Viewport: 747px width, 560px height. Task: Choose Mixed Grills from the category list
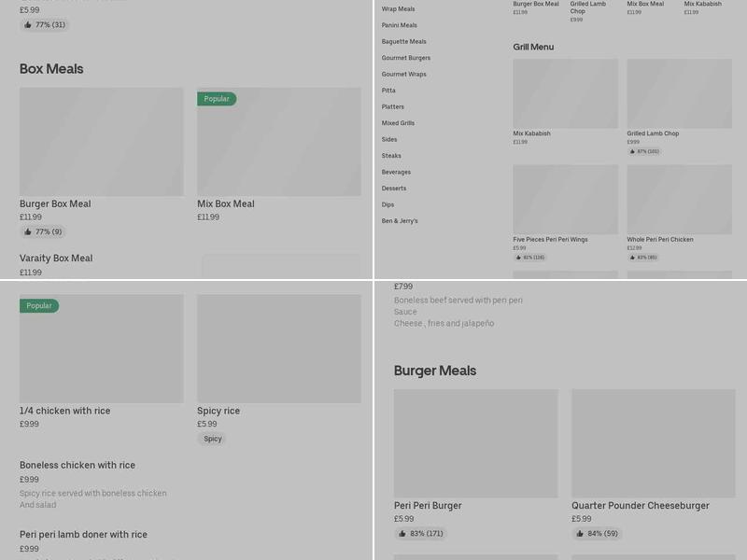click(398, 123)
